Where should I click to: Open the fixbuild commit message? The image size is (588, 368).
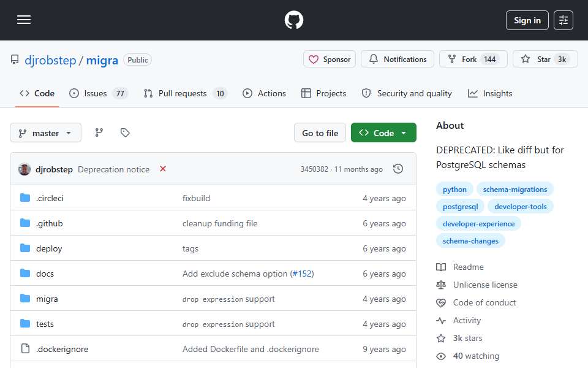click(196, 198)
